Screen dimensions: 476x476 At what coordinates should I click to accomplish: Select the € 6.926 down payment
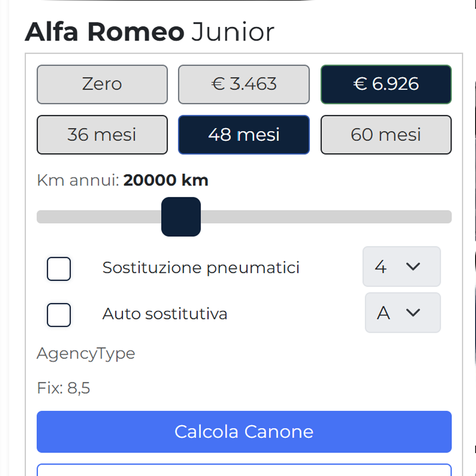pyautogui.click(x=386, y=84)
